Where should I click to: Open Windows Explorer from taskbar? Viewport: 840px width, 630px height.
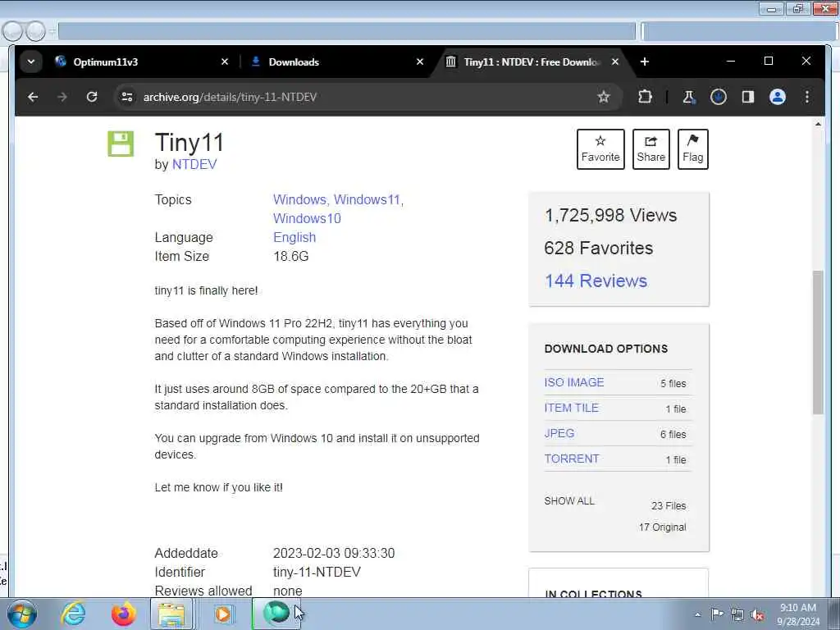171,614
